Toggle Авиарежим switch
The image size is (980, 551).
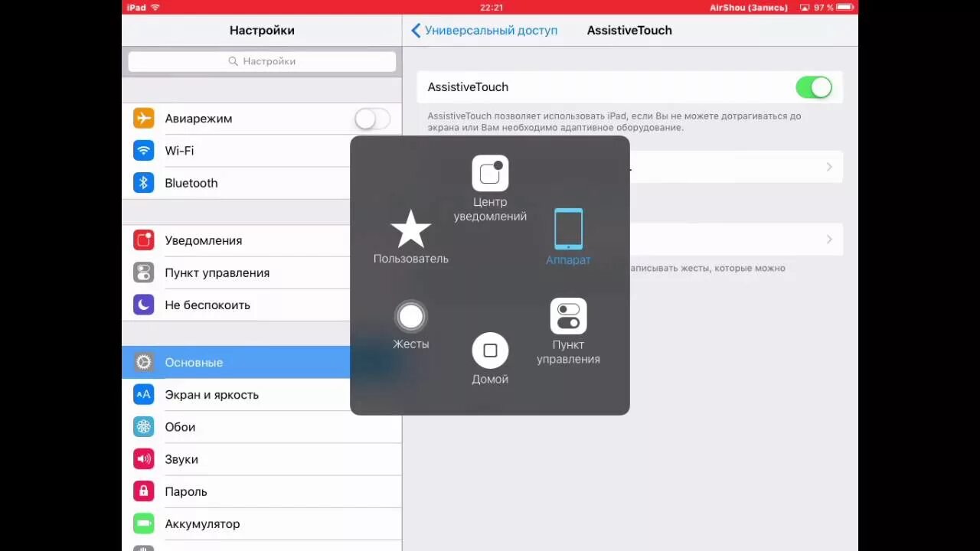372,119
